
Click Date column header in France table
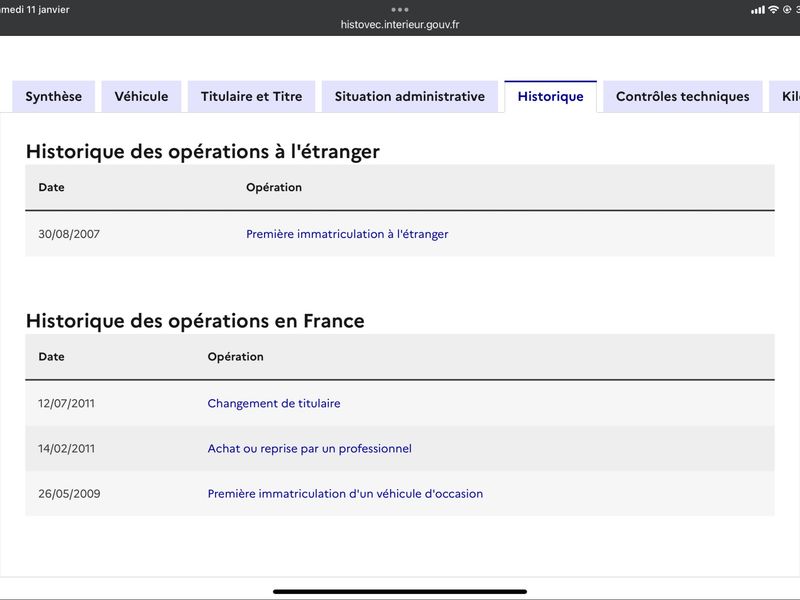tap(52, 357)
